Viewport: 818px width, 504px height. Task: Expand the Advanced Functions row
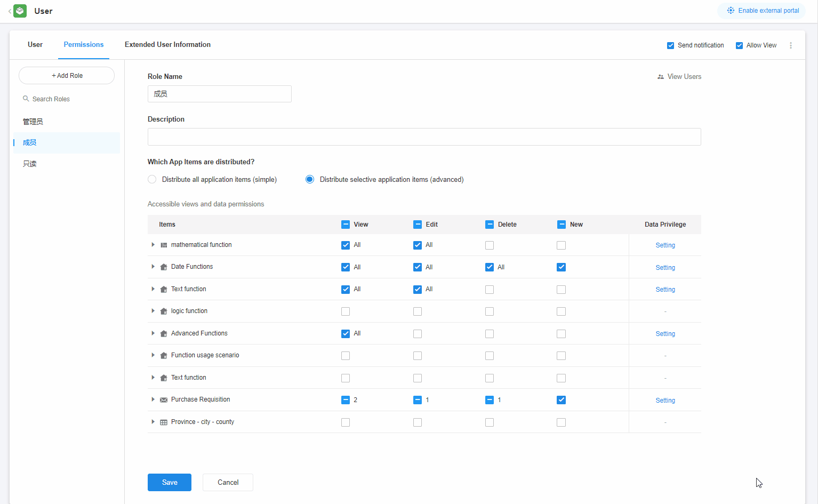(x=153, y=333)
